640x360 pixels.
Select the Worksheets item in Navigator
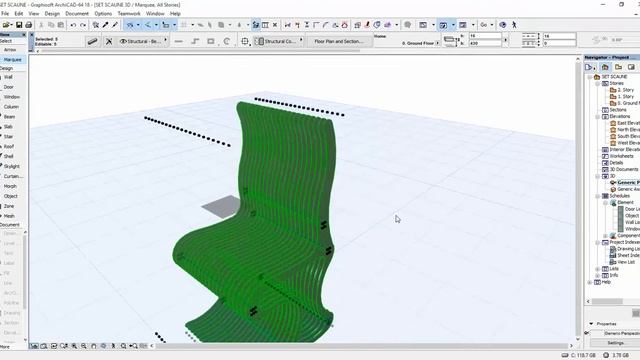coord(621,156)
